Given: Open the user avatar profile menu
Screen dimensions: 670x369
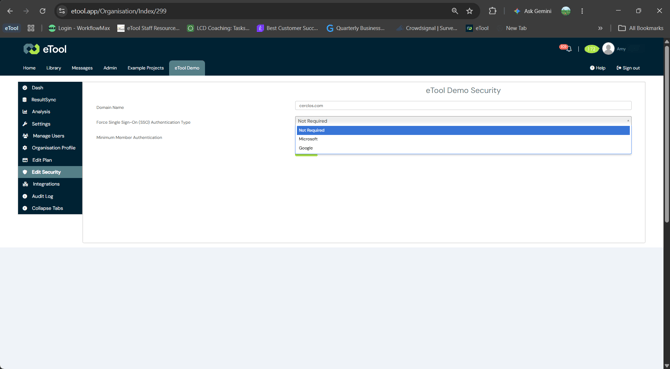Looking at the screenshot, I should point(608,49).
